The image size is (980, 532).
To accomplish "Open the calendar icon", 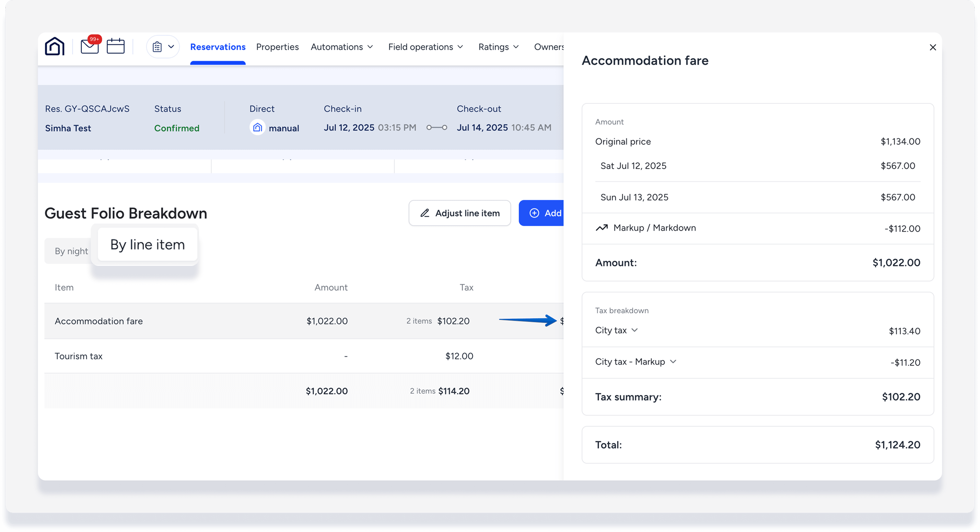I will 116,46.
